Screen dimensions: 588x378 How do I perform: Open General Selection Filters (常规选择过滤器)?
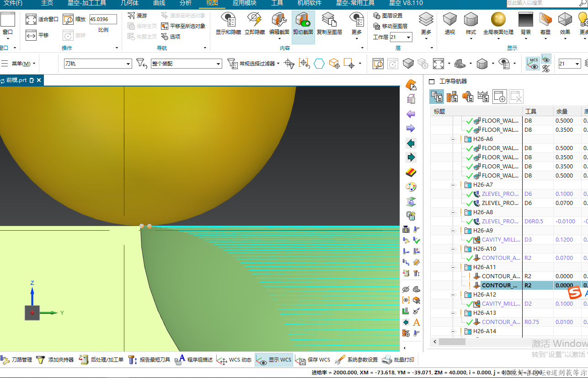254,64
